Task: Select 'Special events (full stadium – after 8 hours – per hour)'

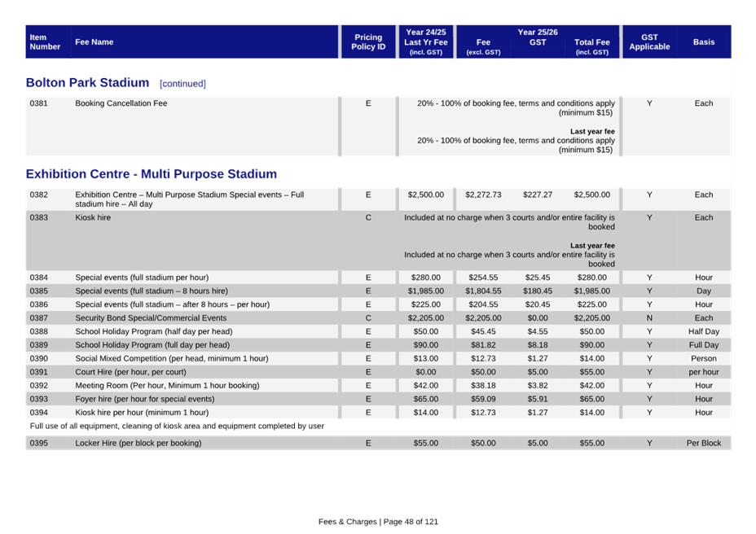Action: coord(173,304)
